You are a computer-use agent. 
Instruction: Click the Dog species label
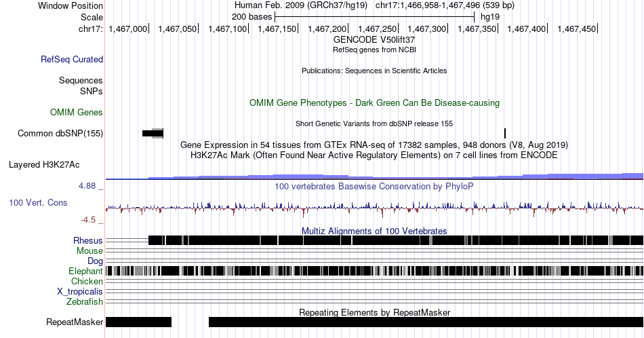pyautogui.click(x=95, y=261)
